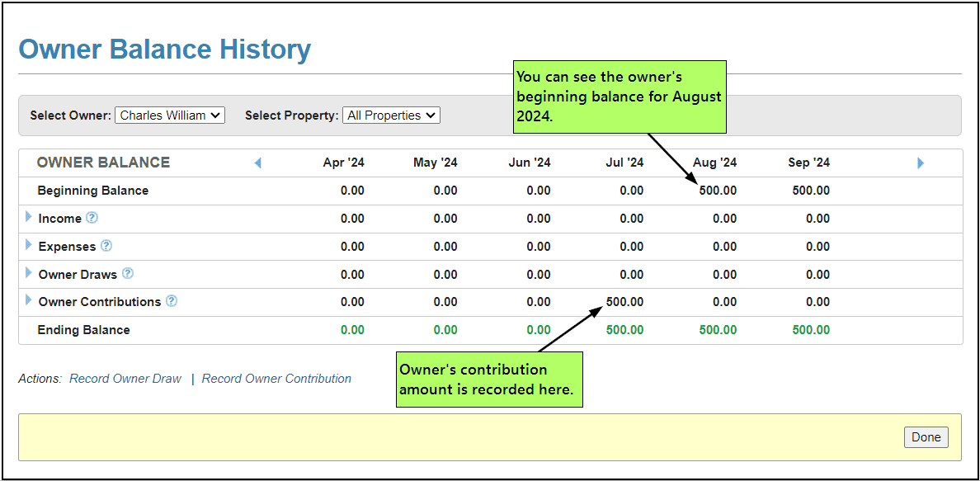
Task: Click Record Owner Contribution link
Action: [276, 379]
